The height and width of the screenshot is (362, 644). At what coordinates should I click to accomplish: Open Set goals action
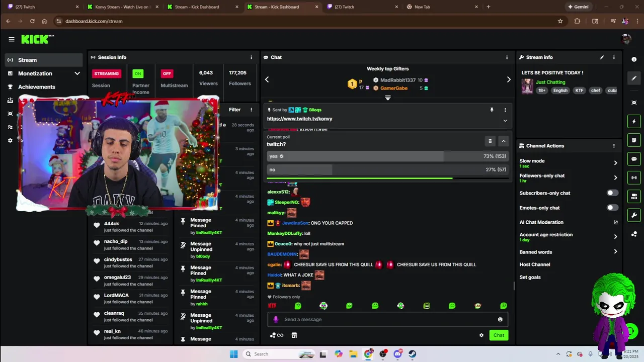pyautogui.click(x=530, y=278)
